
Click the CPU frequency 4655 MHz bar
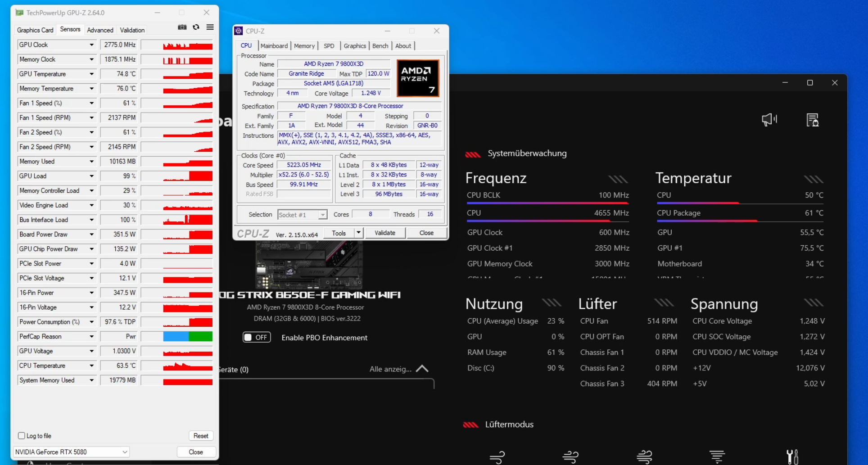pyautogui.click(x=548, y=221)
